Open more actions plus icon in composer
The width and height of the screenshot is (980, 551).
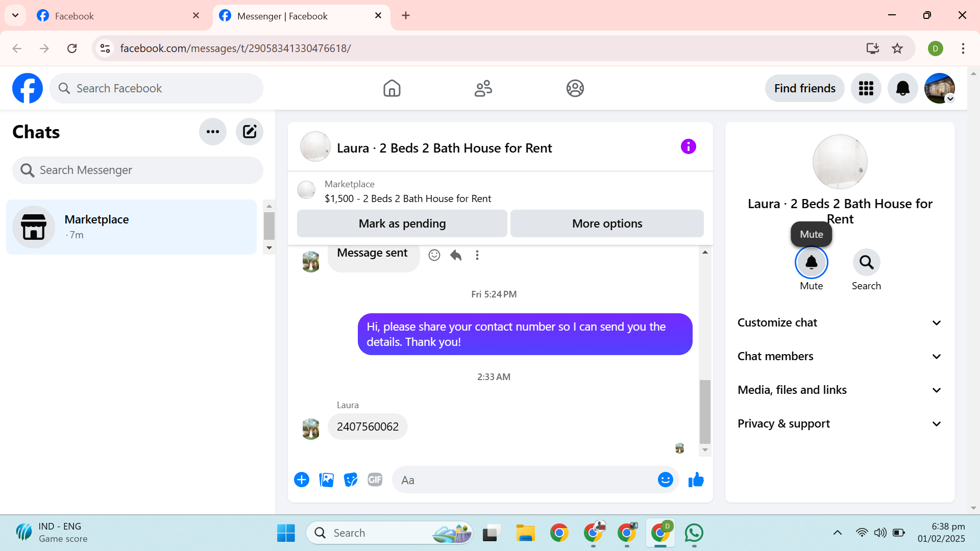point(302,480)
